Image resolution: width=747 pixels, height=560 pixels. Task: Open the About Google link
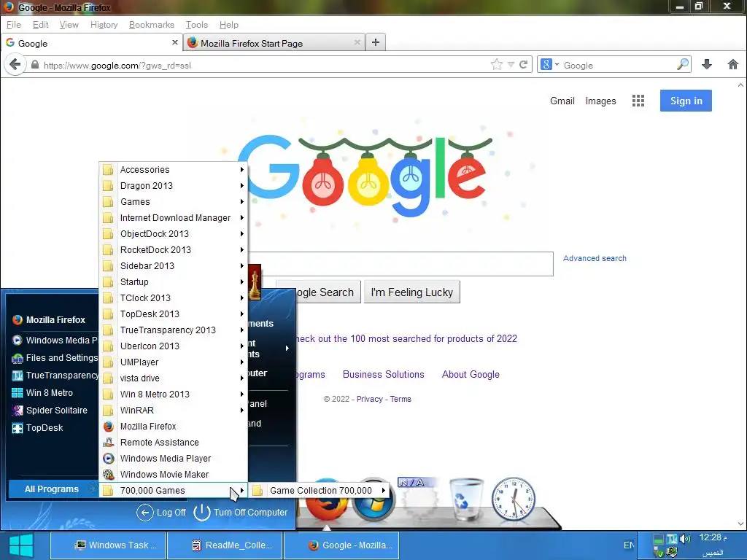pos(471,374)
